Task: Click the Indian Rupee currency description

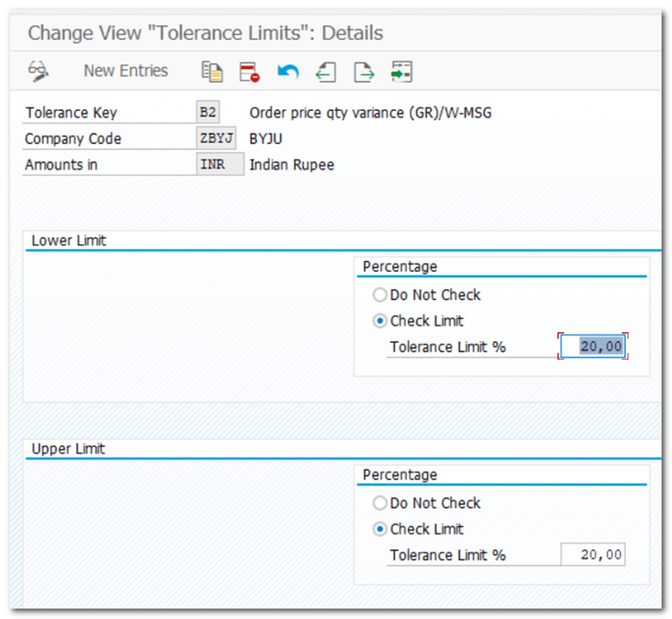Action: click(291, 165)
